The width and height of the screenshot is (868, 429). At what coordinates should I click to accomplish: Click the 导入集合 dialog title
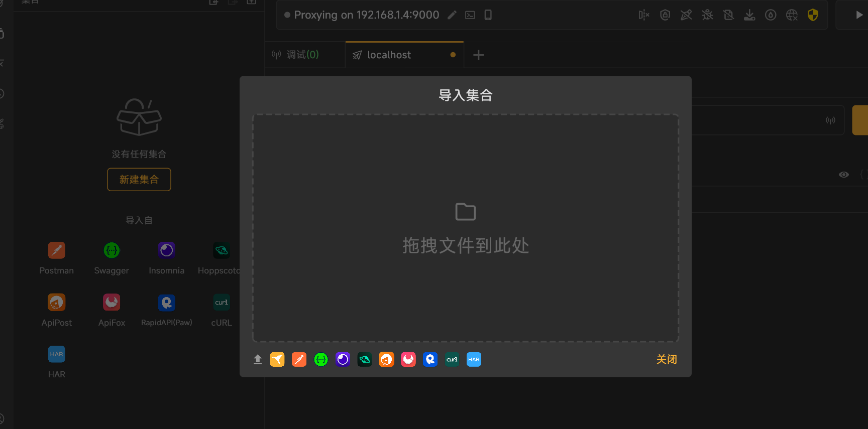click(466, 95)
